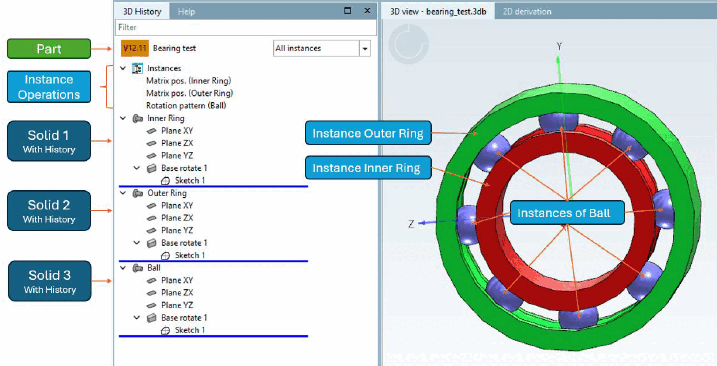Select the 3D view - bearing_test.3db tab
The width and height of the screenshot is (717, 366).
click(438, 11)
